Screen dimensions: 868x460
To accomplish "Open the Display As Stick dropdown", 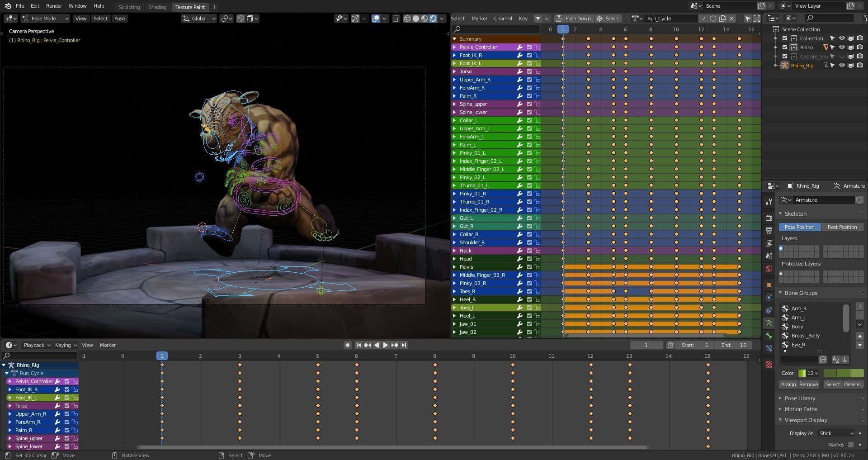I will coord(836,433).
